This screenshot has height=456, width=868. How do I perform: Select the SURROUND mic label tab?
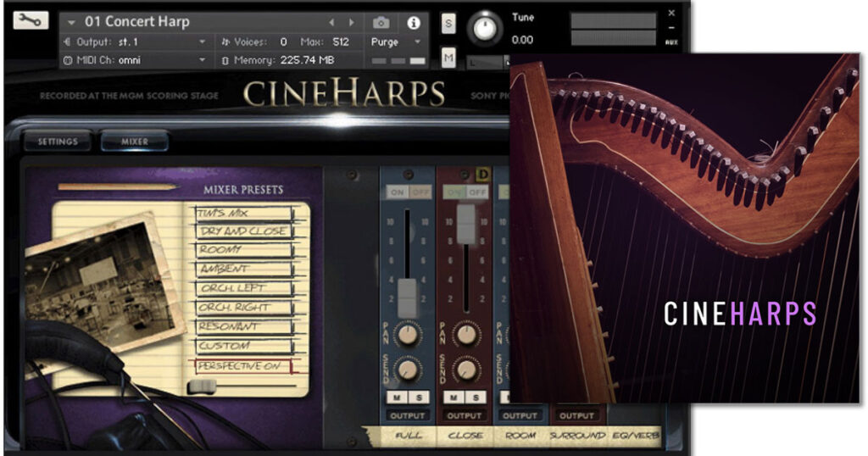(576, 436)
